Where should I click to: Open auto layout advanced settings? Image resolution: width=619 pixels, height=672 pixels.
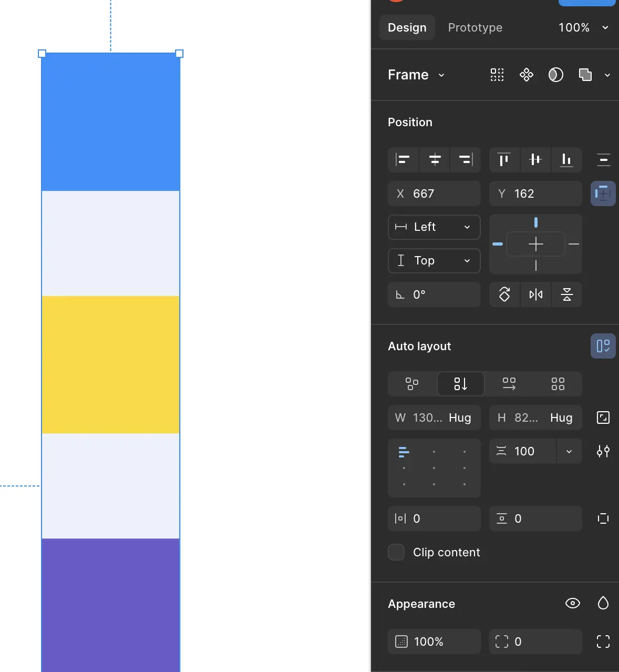(603, 451)
